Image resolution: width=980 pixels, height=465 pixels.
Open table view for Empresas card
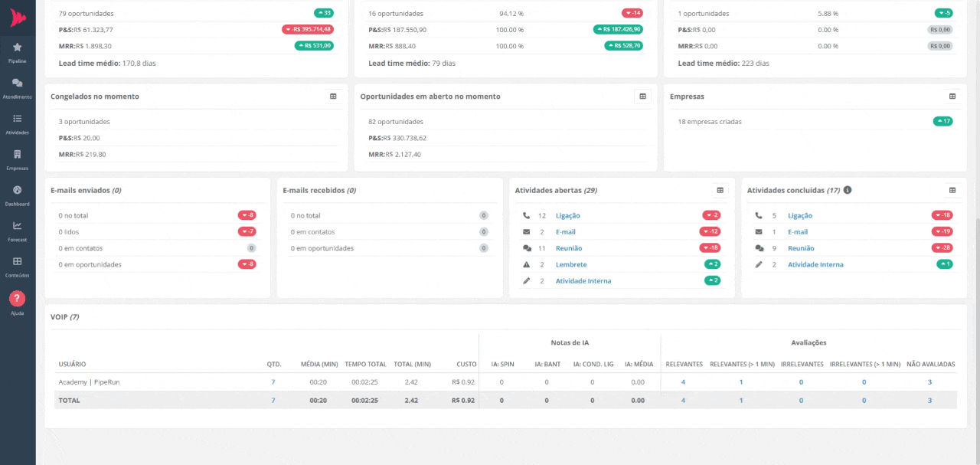952,97
